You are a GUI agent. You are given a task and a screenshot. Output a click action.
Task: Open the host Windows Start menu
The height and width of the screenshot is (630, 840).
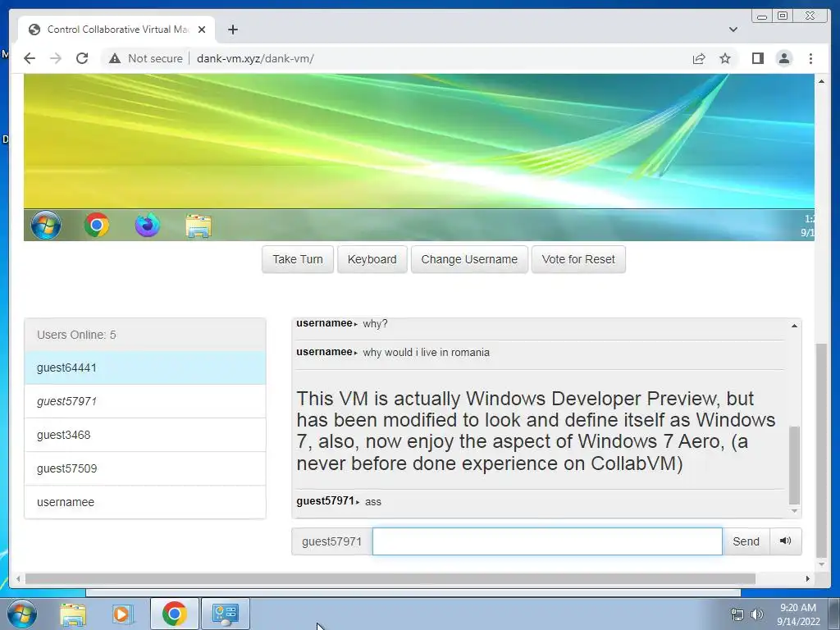coord(22,614)
